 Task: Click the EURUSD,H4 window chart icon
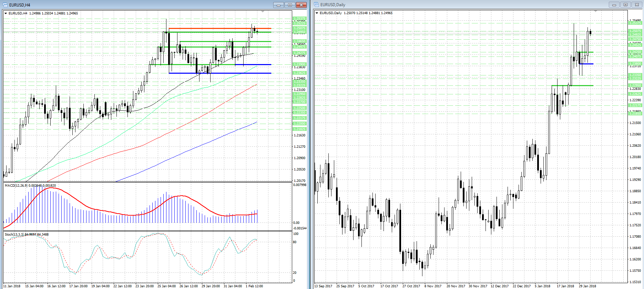5,5
